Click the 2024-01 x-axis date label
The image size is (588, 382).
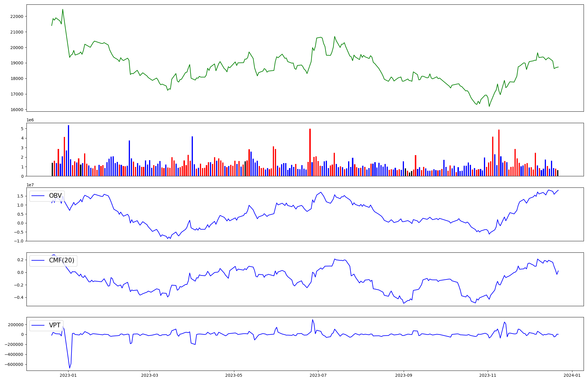(x=572, y=375)
